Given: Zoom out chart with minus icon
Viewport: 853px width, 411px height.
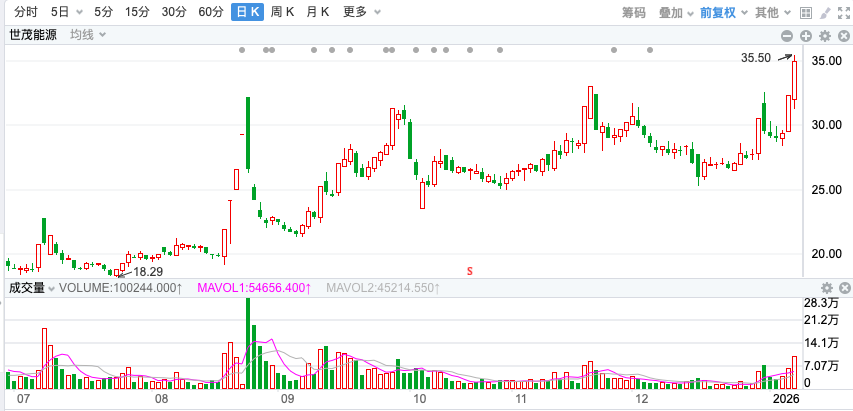Looking at the screenshot, I should (789, 35).
